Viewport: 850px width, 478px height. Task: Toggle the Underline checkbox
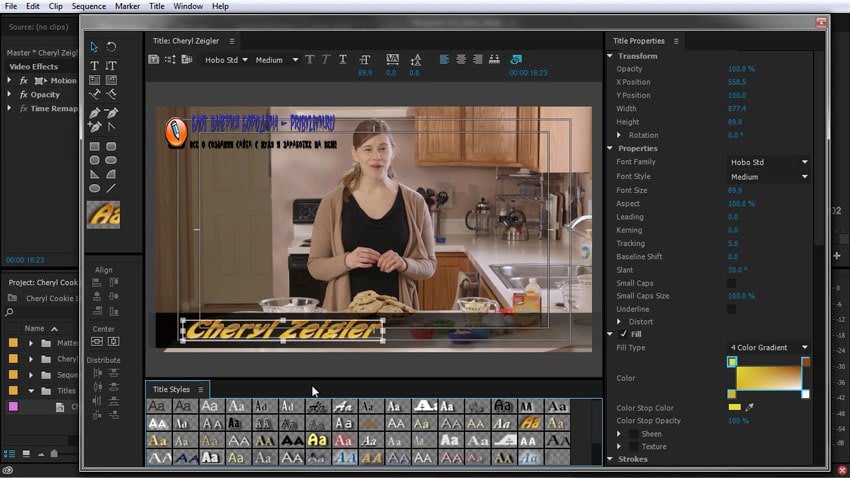[x=731, y=309]
